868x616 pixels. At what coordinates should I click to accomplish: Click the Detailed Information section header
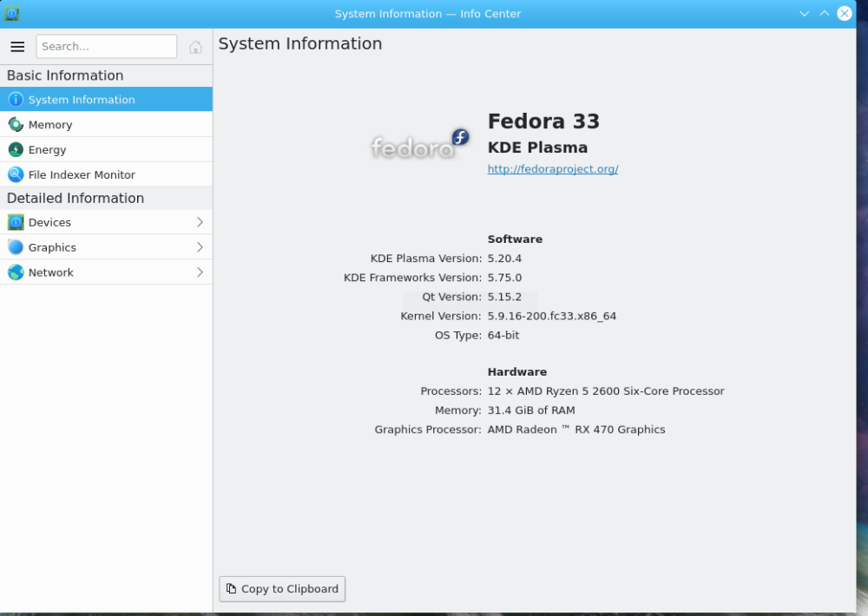tap(76, 198)
